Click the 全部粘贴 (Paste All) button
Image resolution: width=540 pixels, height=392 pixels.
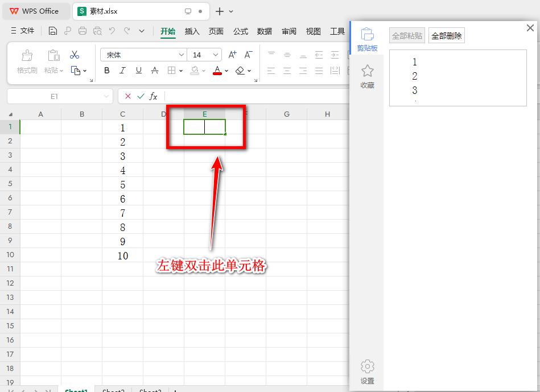(407, 35)
